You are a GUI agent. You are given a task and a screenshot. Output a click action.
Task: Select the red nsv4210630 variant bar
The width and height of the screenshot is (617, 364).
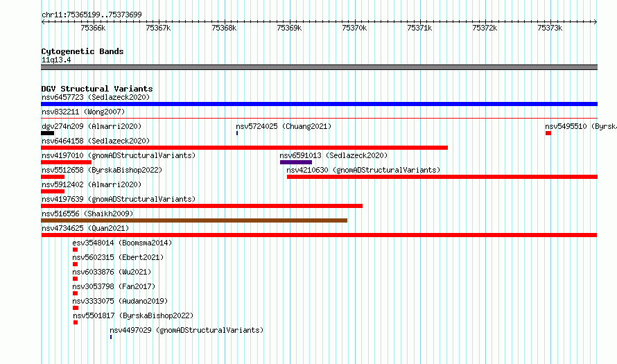(x=442, y=177)
